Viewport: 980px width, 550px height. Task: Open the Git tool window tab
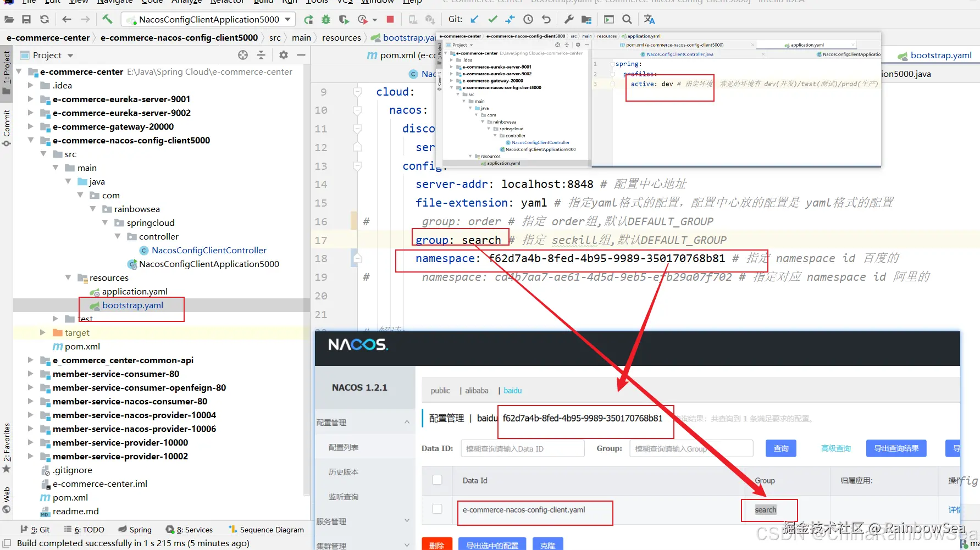[35, 530]
